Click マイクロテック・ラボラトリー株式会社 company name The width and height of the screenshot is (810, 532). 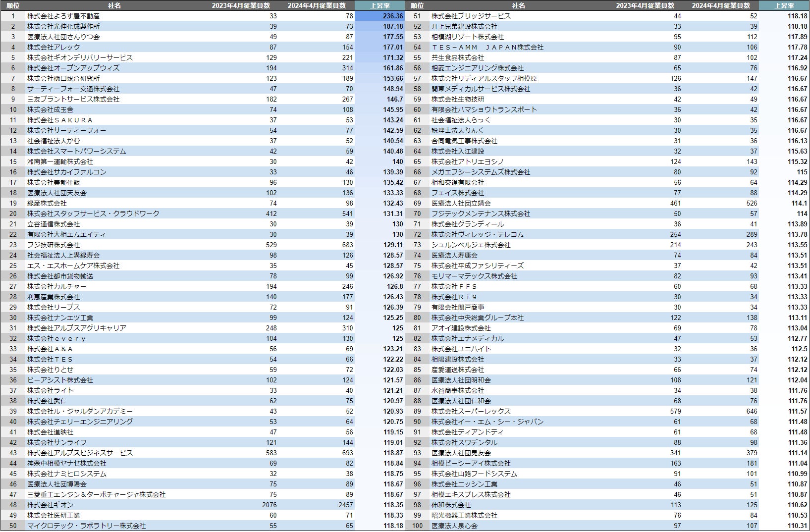tap(87, 526)
